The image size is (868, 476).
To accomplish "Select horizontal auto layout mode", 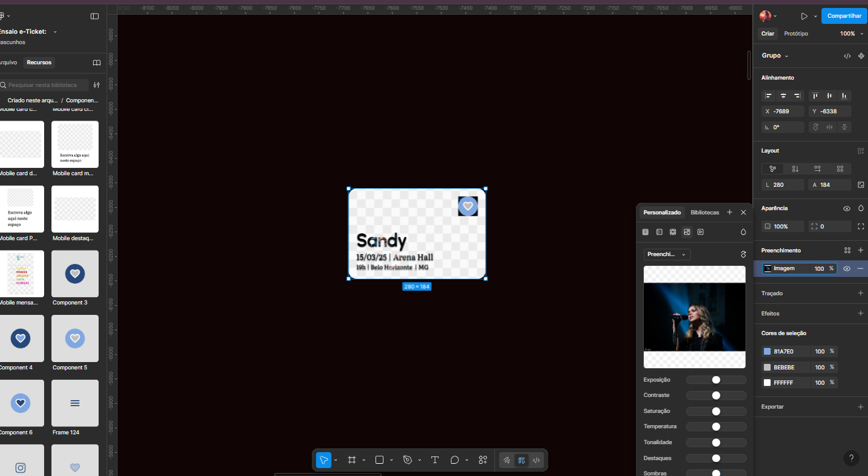I will tap(818, 168).
